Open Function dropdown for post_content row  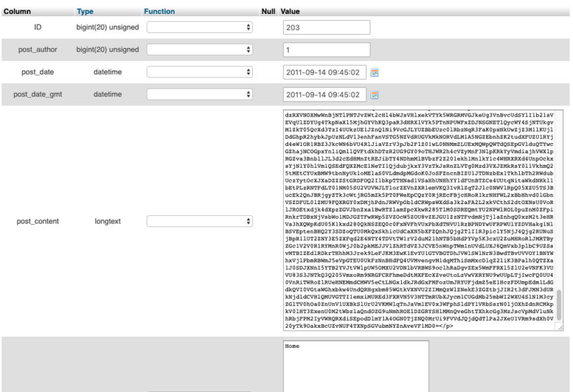[x=200, y=221]
